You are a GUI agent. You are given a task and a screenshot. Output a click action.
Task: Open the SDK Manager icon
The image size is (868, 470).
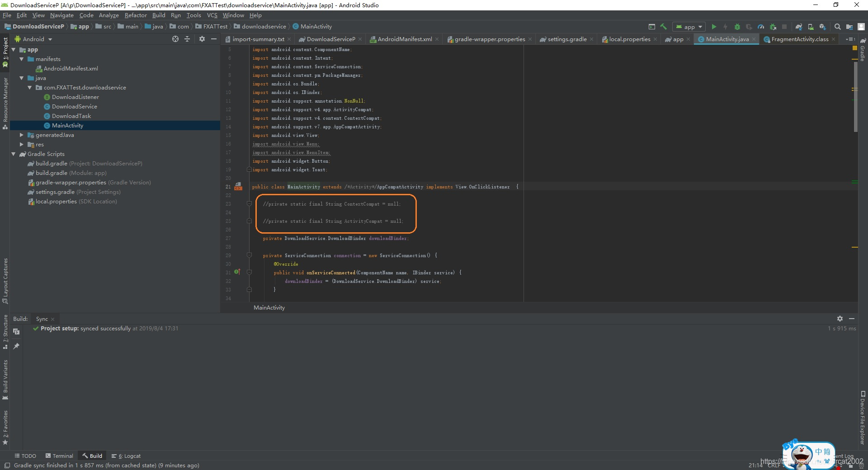click(822, 27)
